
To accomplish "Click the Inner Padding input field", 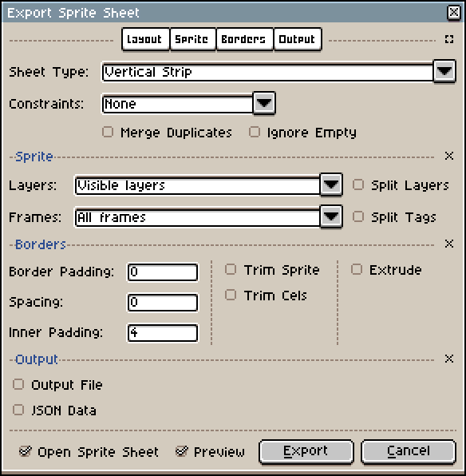I will tap(163, 333).
